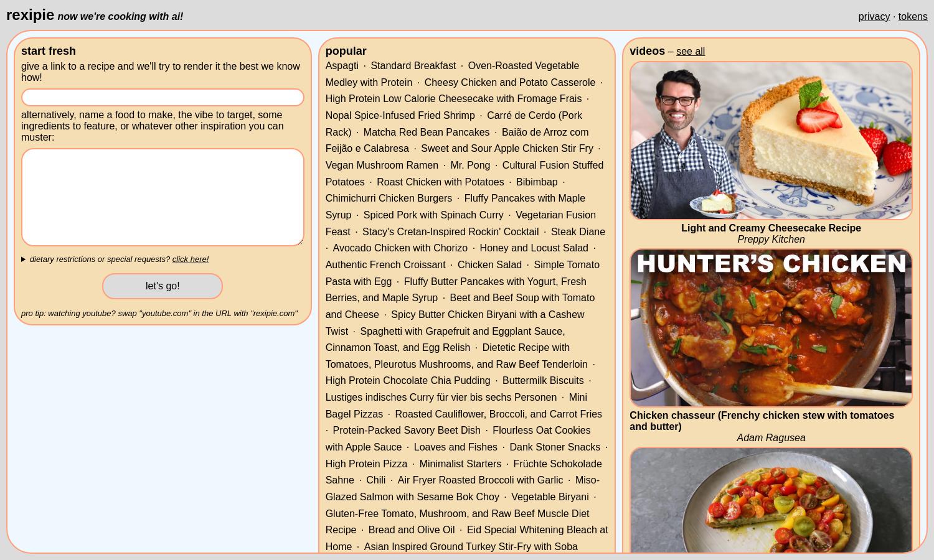This screenshot has height=560, width=934.
Task: Open the tomato tart video thumbnail
Action: [x=771, y=500]
